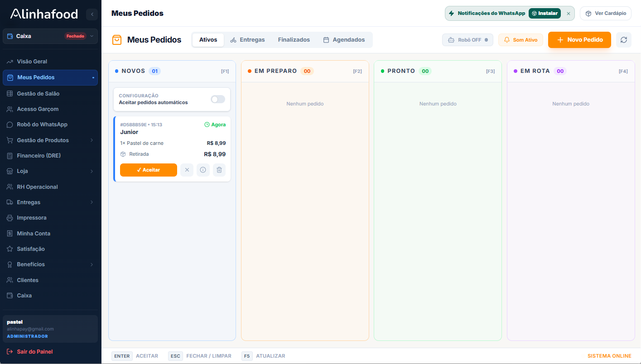
Task: Click the refresh orders icon button
Action: [623, 40]
